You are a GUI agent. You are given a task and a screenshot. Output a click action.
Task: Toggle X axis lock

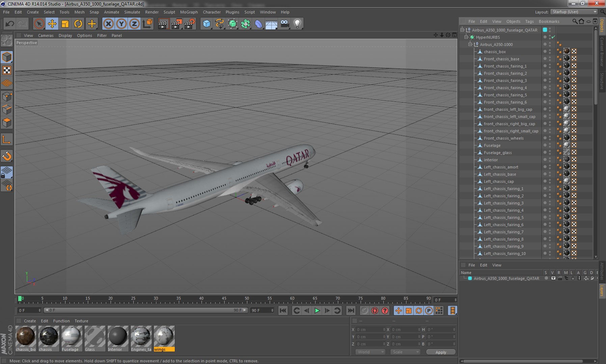click(108, 24)
